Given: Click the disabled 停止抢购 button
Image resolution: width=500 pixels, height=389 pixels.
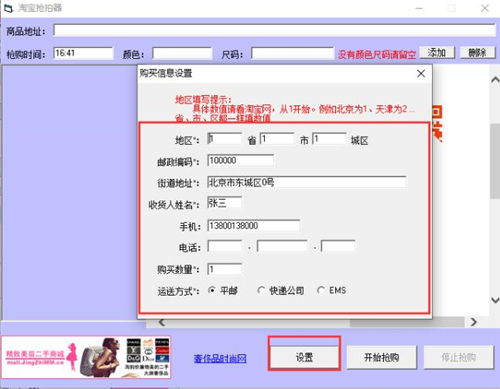Looking at the screenshot, I should tap(459, 357).
